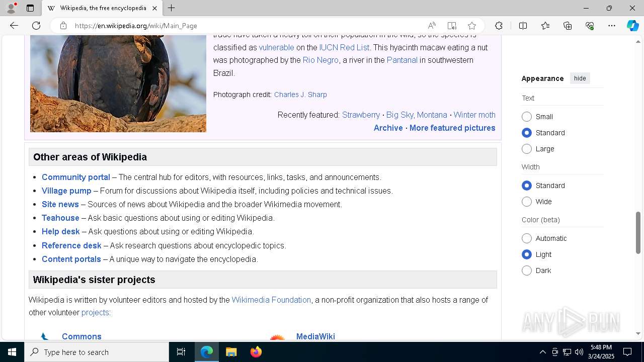The width and height of the screenshot is (644, 362).
Task: Open a new tab with plus button
Action: pos(172,8)
